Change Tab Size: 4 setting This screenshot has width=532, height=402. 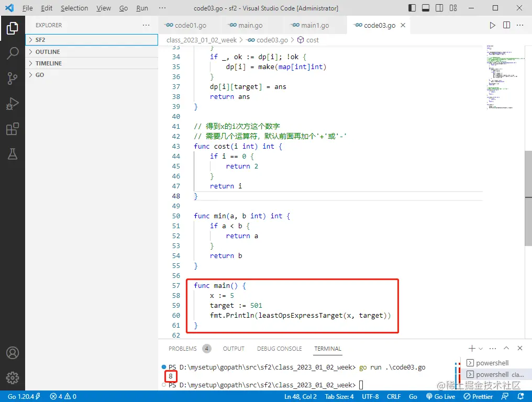point(339,396)
